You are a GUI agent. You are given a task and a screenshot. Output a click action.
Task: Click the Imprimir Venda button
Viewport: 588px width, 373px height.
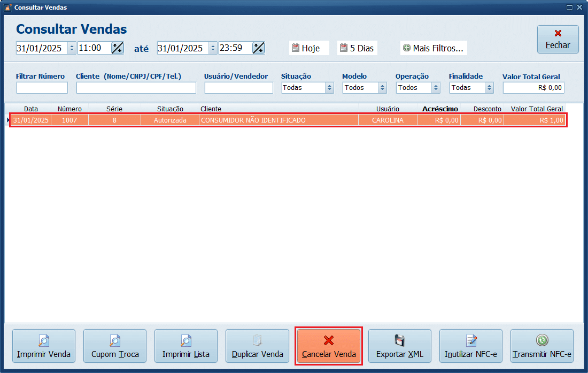(x=44, y=347)
